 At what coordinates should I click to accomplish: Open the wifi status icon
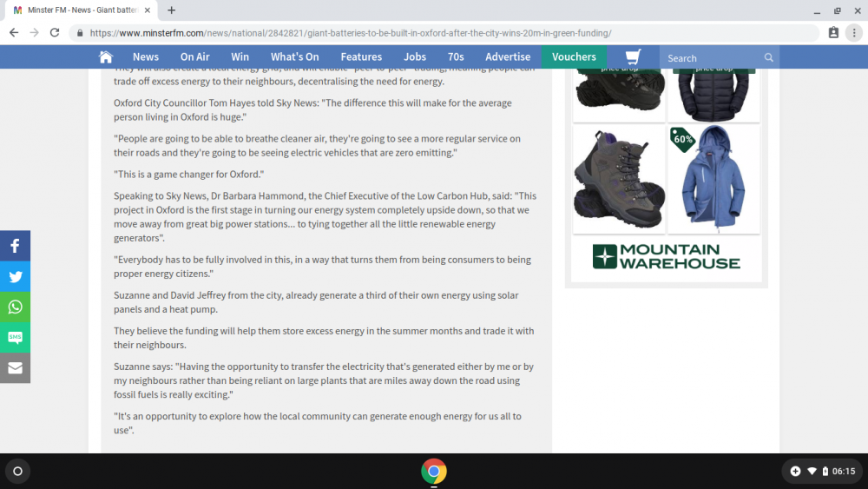(812, 472)
